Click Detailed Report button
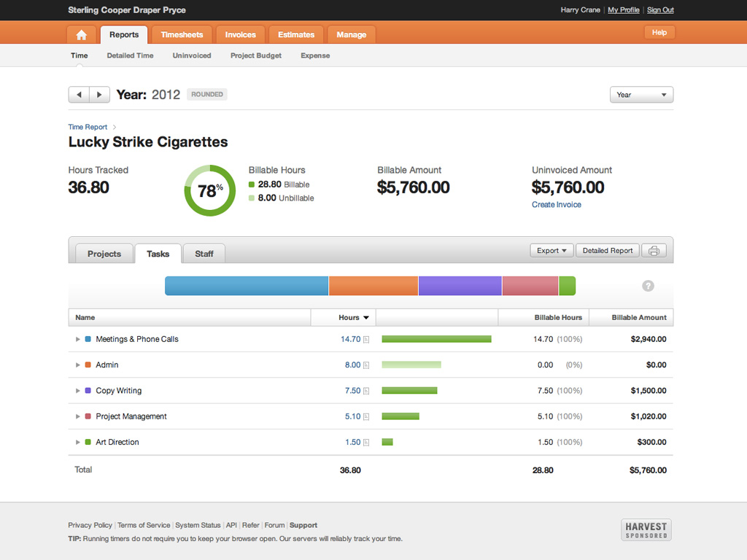This screenshot has width=747, height=560. point(608,251)
